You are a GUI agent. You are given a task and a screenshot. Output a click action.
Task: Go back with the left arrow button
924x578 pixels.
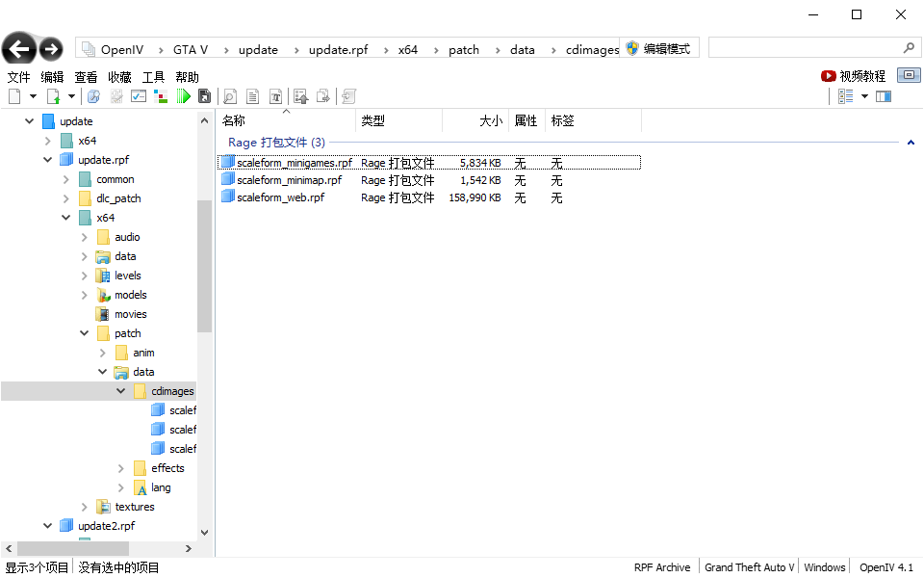click(x=18, y=49)
